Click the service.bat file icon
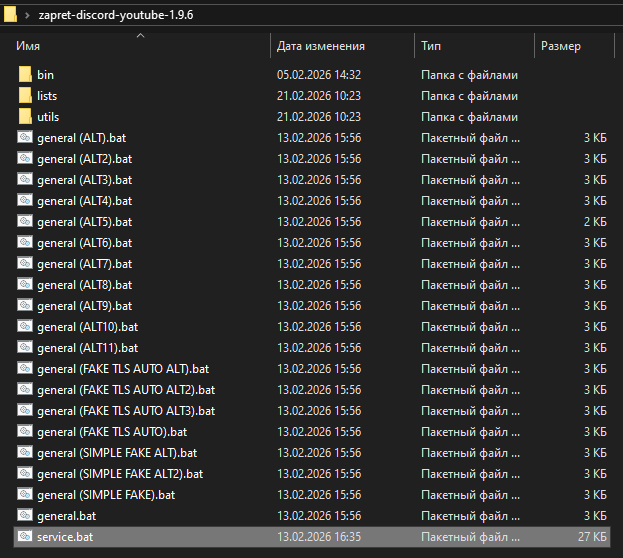Image resolution: width=623 pixels, height=558 pixels. point(25,537)
